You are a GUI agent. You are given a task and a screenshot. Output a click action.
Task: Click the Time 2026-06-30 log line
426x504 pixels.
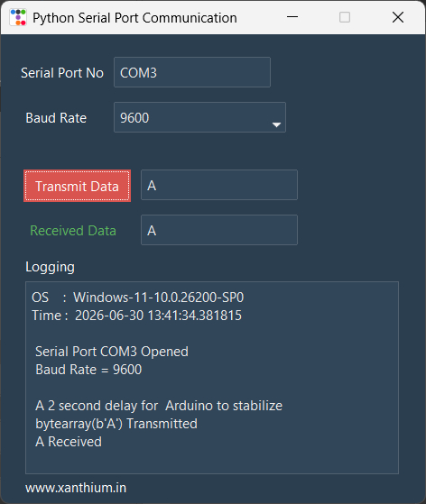(x=137, y=316)
